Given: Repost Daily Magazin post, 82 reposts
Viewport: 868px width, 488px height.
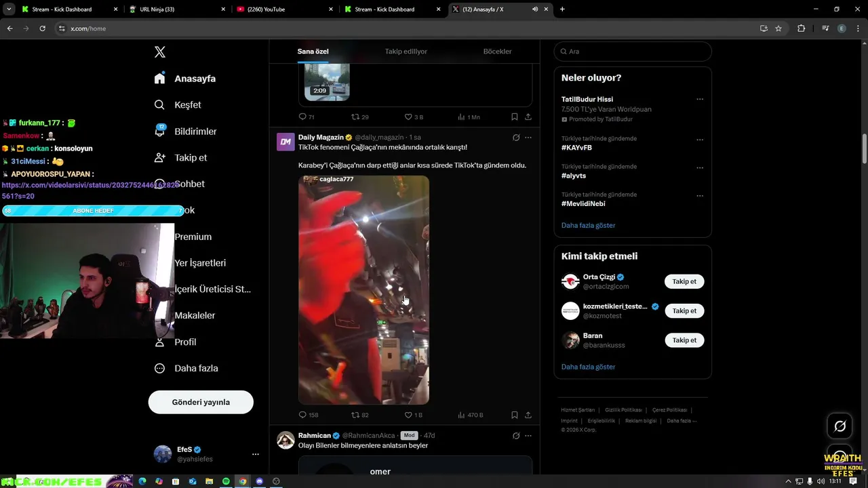Looking at the screenshot, I should tap(359, 415).
